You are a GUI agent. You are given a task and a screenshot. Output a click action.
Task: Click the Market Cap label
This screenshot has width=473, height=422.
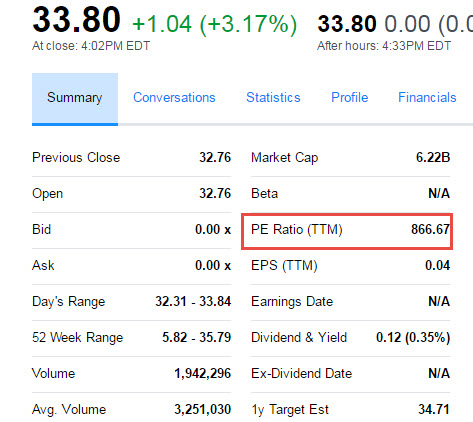pos(285,158)
